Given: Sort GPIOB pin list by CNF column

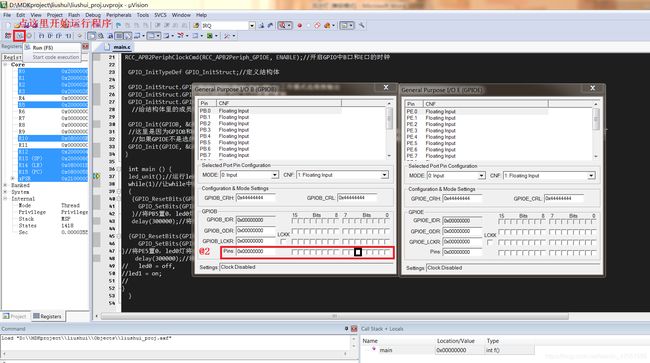Looking at the screenshot, I should click(x=279, y=103).
